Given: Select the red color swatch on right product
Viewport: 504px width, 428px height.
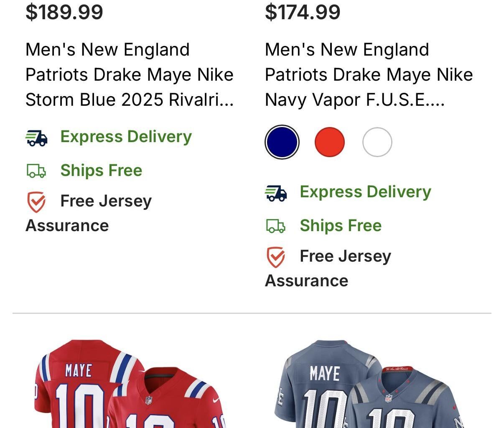Looking at the screenshot, I should pos(330,142).
